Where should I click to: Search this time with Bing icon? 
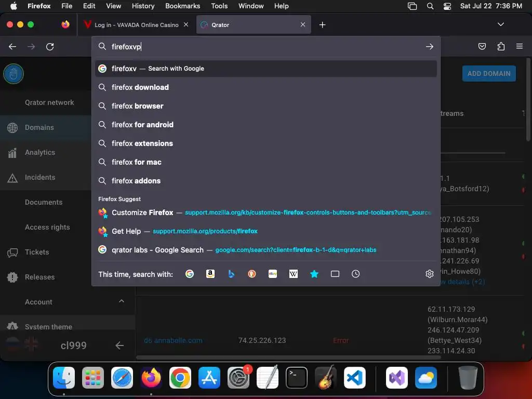click(231, 274)
